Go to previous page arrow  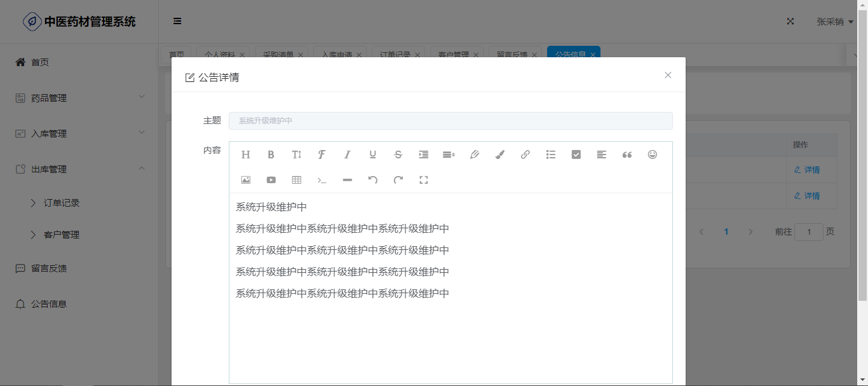coord(702,232)
